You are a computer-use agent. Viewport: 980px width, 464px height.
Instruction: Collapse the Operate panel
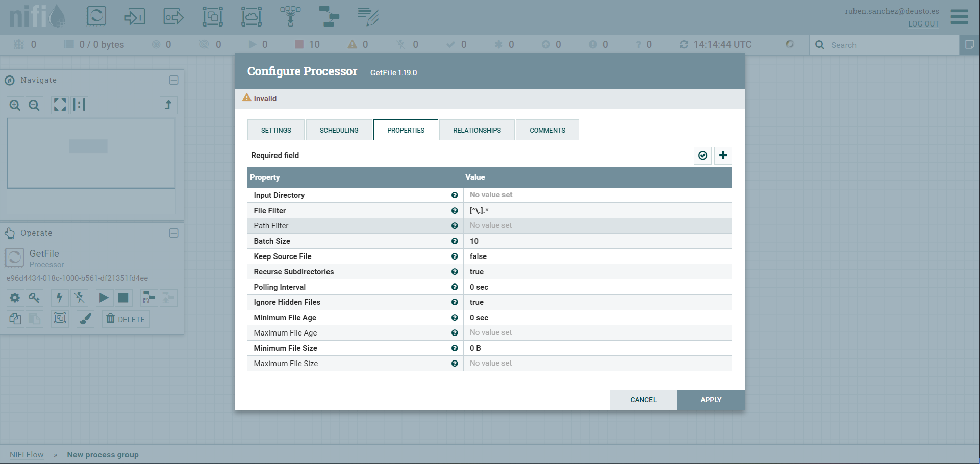pos(173,233)
